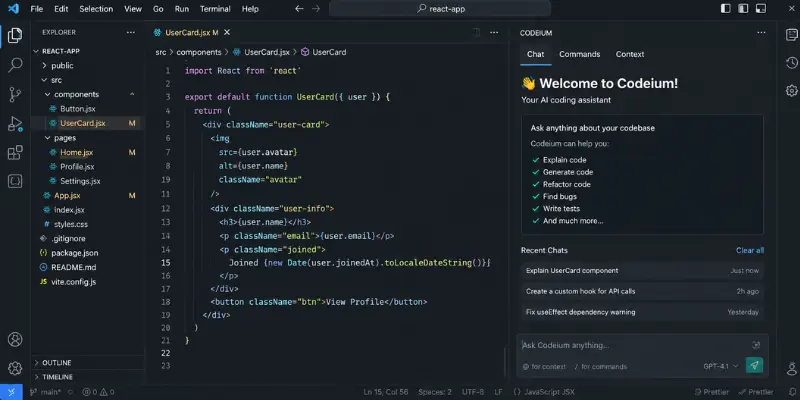
Task: Click the customize layout icon
Action: tap(761, 9)
